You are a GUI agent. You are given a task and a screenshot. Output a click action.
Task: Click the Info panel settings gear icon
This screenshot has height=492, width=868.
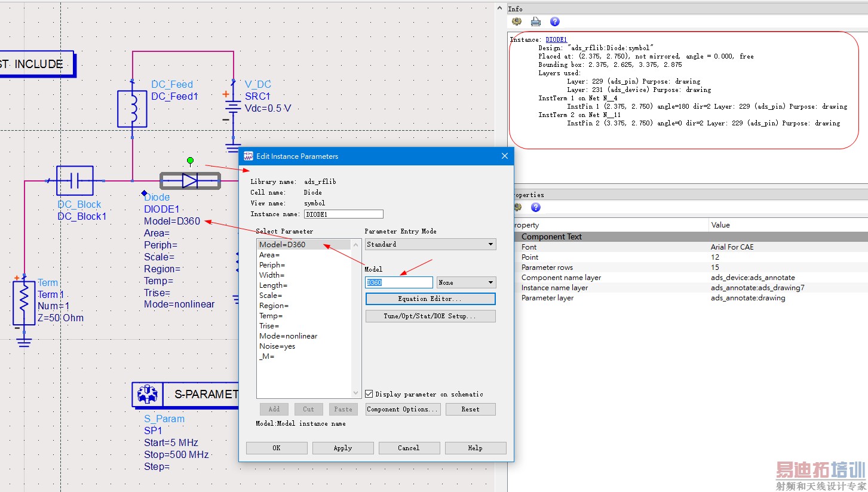[x=517, y=21]
